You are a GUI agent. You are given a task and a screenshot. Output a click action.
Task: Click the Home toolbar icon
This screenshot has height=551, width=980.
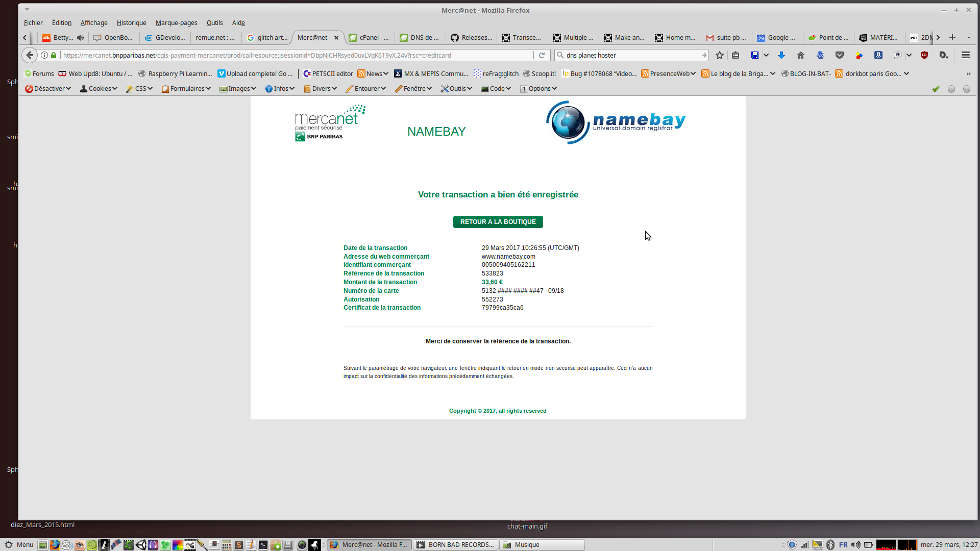800,55
